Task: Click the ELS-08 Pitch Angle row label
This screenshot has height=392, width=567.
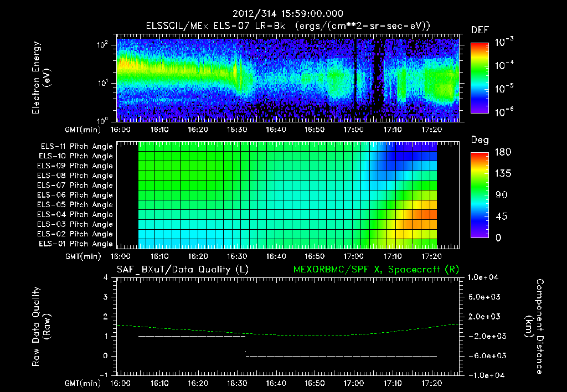Action: pyautogui.click(x=75, y=176)
